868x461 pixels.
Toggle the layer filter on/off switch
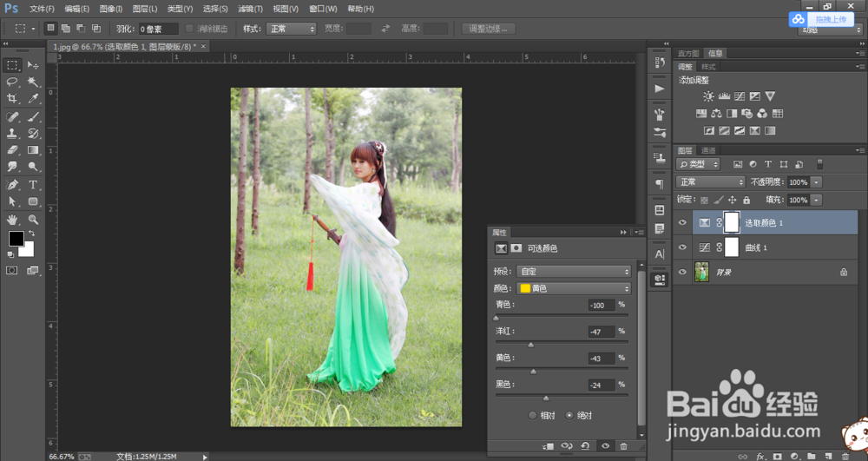point(820,164)
